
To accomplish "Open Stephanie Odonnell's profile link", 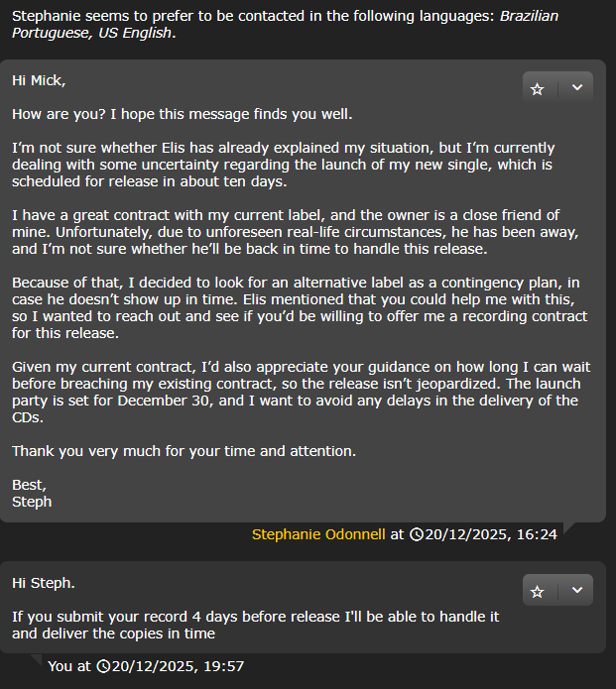I will (318, 534).
